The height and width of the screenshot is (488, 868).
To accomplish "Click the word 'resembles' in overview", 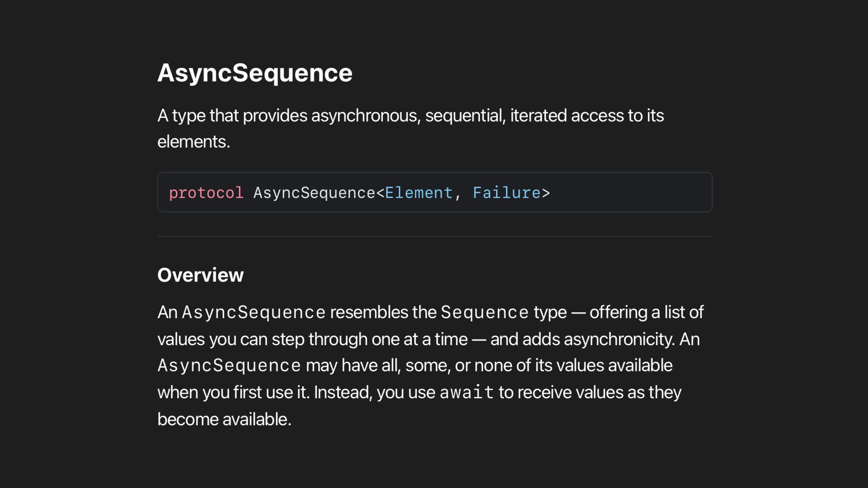I will click(369, 312).
